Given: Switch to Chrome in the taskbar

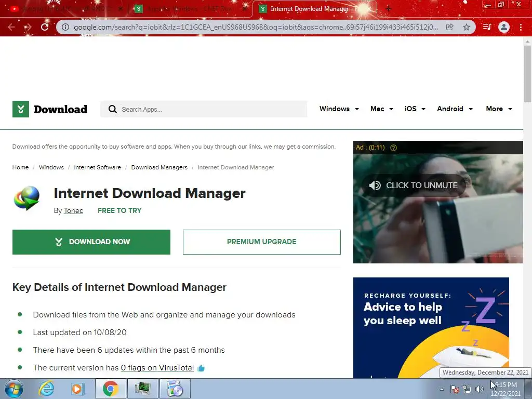Looking at the screenshot, I should coord(110,389).
